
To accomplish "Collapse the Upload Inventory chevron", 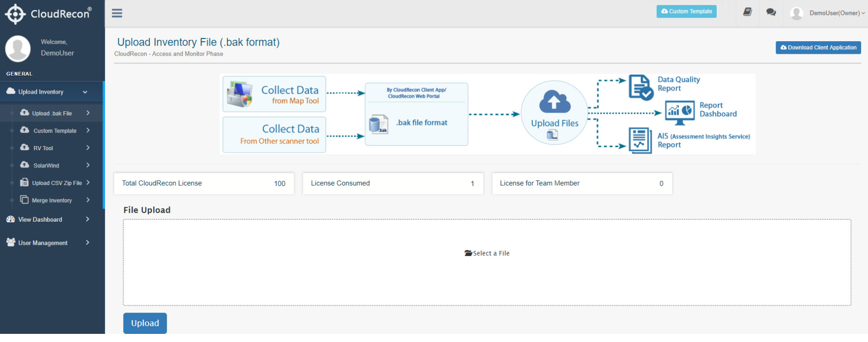I will [x=85, y=92].
